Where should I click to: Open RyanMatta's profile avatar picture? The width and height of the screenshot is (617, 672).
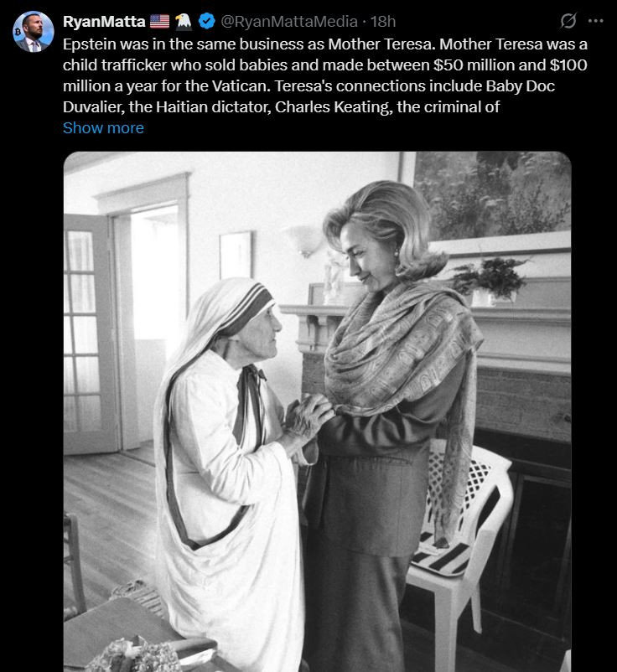[34, 32]
